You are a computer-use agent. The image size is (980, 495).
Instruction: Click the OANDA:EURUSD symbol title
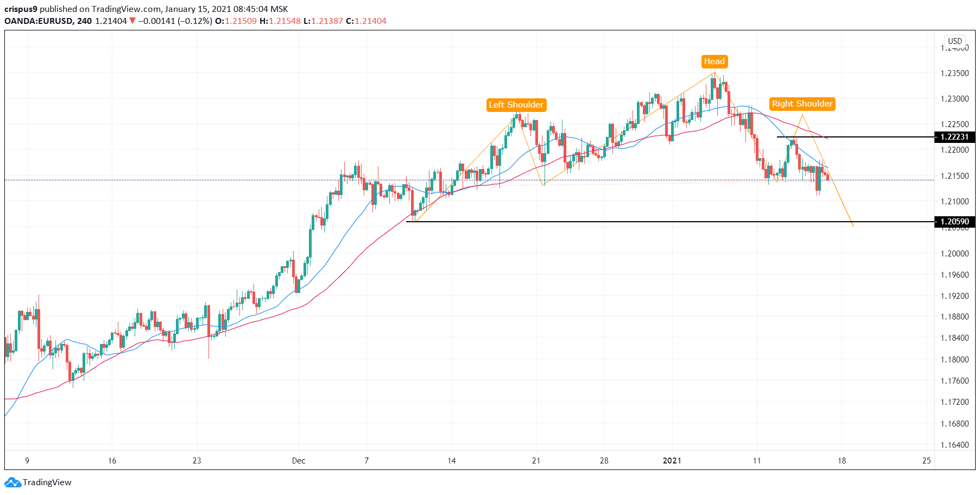38,21
